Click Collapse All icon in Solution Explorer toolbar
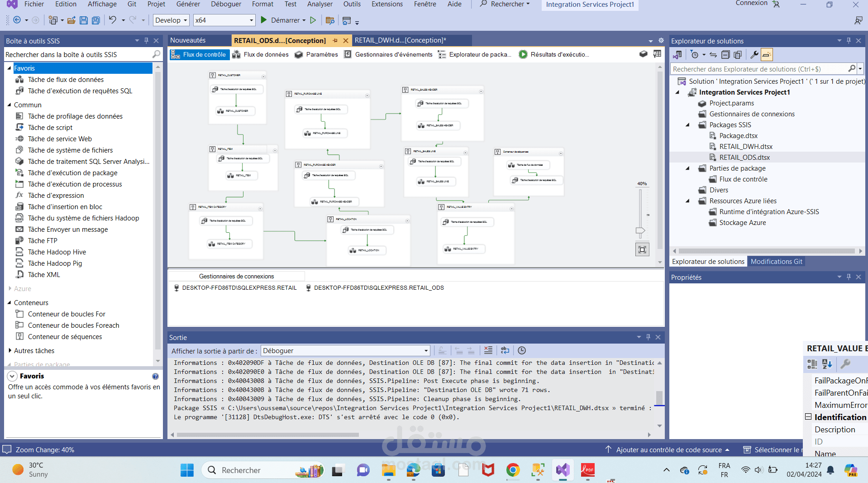Screen dimensions: 868x483 coord(725,55)
